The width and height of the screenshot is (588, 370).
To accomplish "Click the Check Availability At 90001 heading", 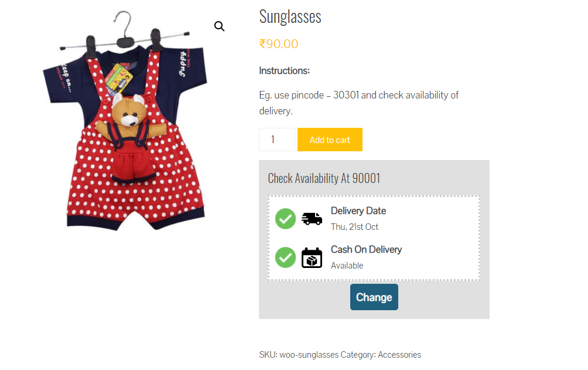I will (324, 178).
